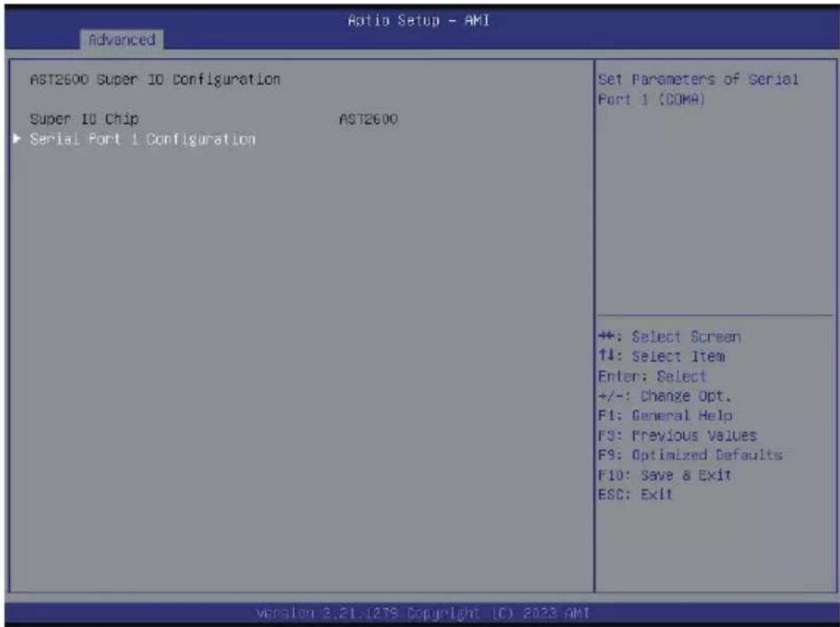Select the Super IO Chip label
840x627 pixels.
point(84,119)
